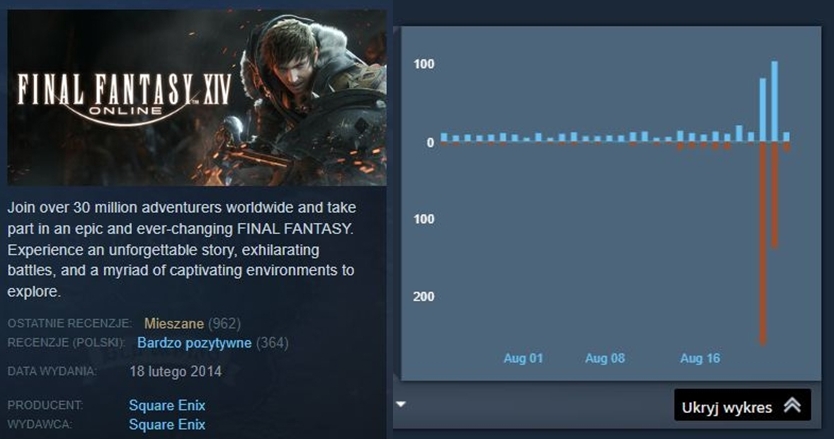Click the Aug 01 date label
This screenshot has height=439, width=834.
click(x=523, y=359)
